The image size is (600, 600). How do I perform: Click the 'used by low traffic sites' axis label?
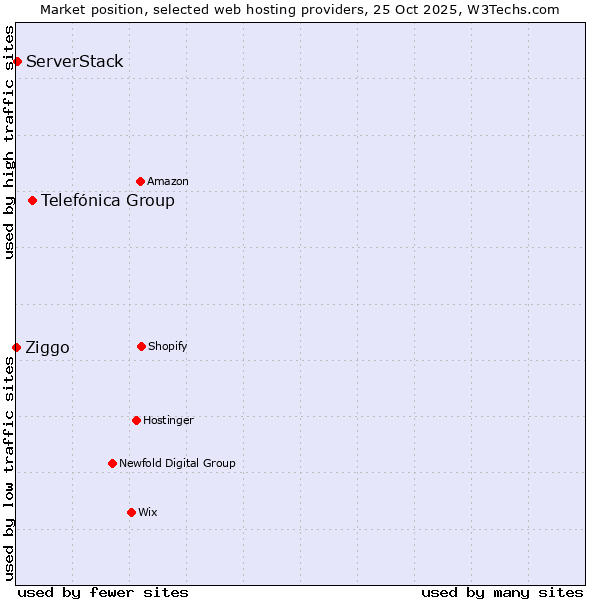click(9, 468)
